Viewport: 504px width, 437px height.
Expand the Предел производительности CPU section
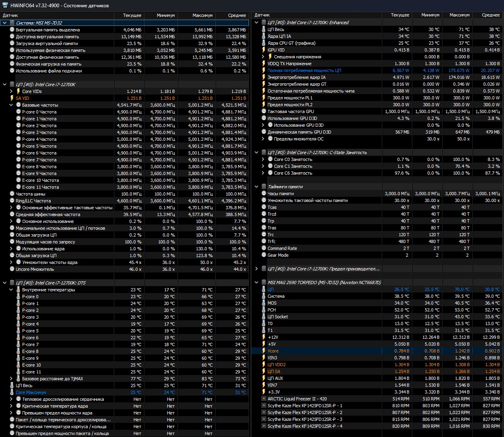click(257, 269)
